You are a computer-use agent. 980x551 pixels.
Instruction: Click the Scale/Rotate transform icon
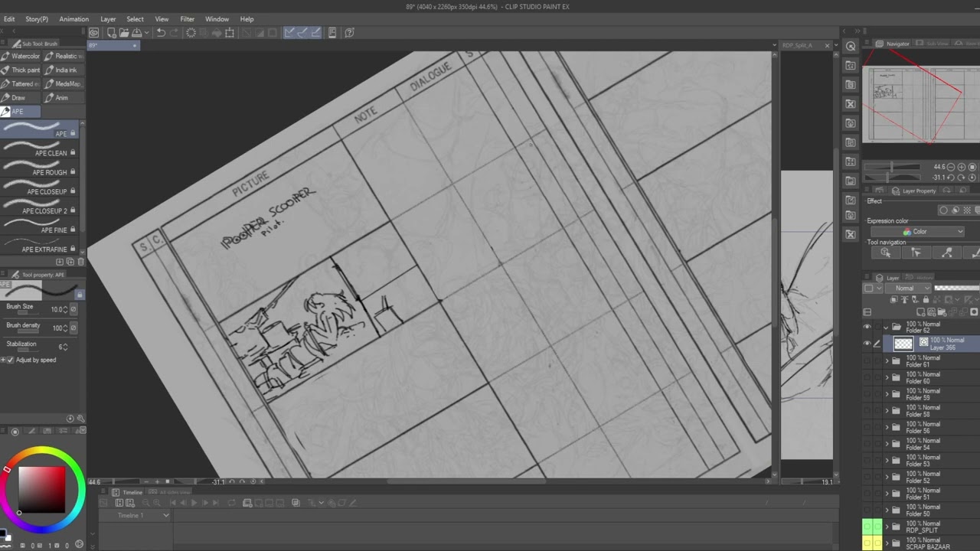pyautogui.click(x=230, y=33)
